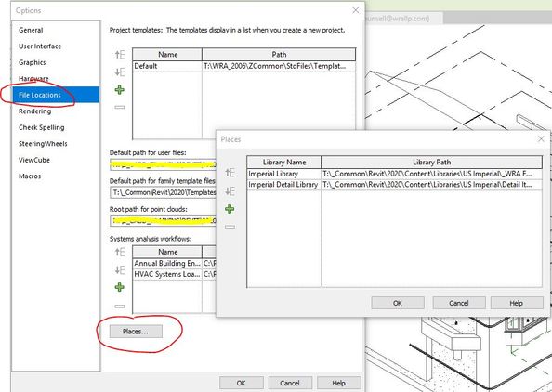Close the Places dialog
The image size is (552, 392).
point(541,139)
